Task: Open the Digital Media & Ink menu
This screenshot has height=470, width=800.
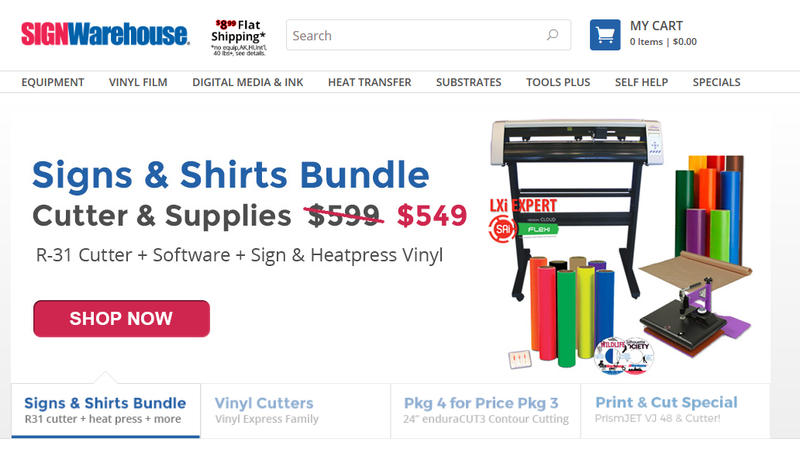Action: point(247,82)
